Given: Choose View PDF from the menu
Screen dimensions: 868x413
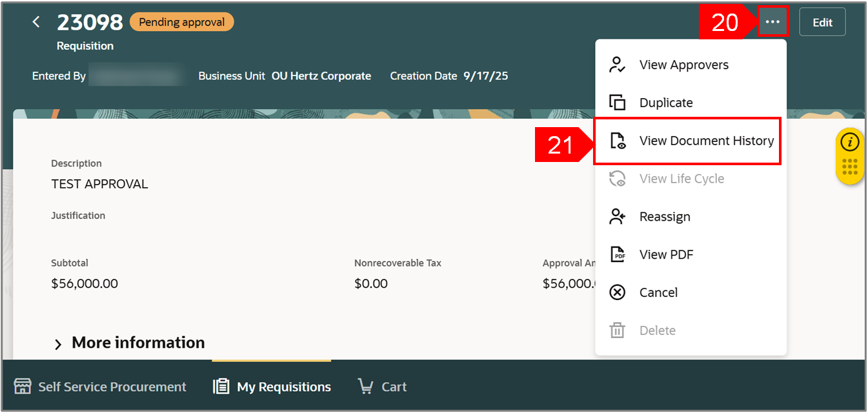Looking at the screenshot, I should click(666, 254).
